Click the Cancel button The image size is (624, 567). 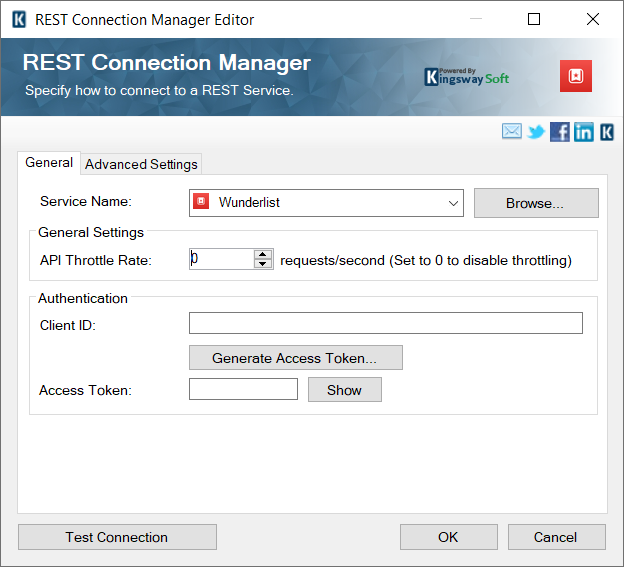click(556, 537)
